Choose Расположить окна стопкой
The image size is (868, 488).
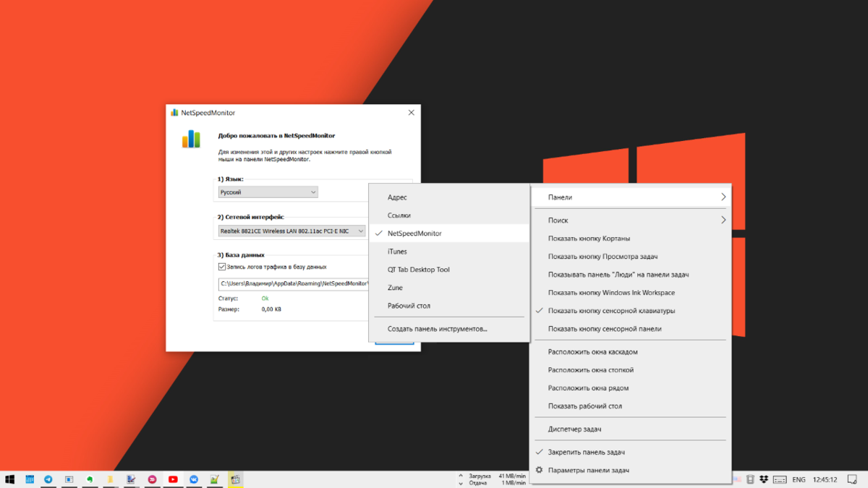(630, 370)
